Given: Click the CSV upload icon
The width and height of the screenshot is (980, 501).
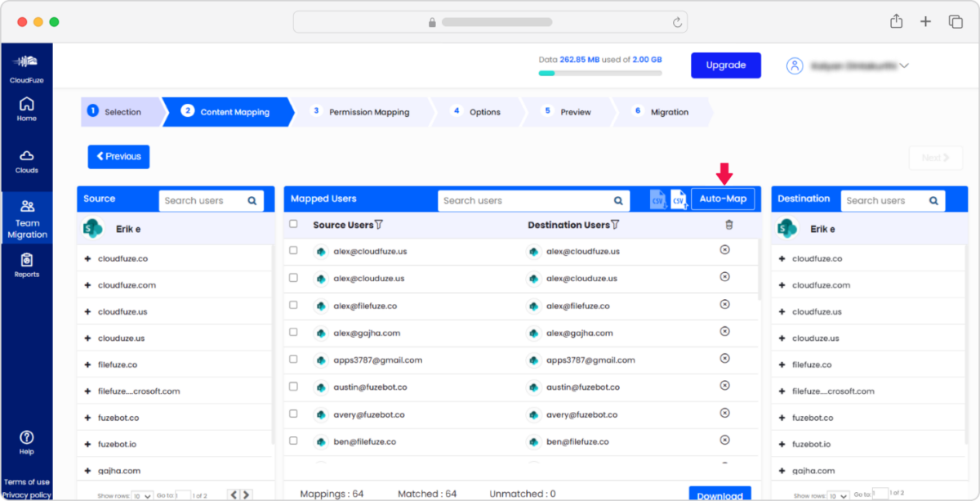Looking at the screenshot, I should coord(678,199).
